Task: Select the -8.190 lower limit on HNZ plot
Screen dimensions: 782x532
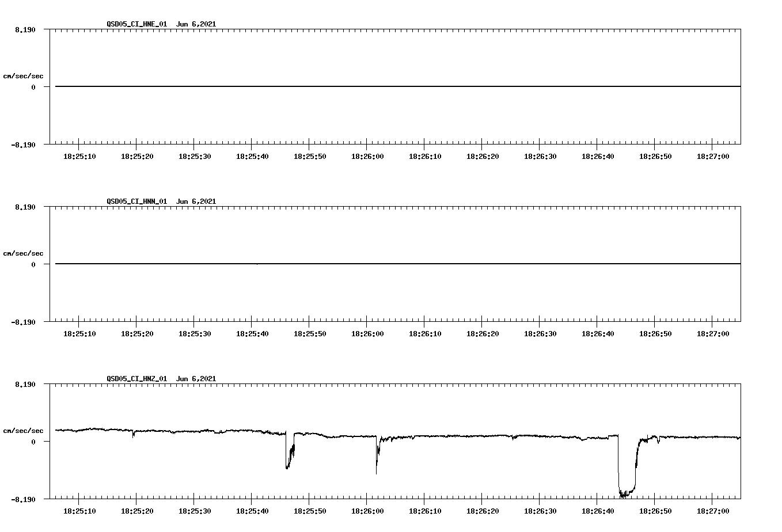Action: click(24, 499)
